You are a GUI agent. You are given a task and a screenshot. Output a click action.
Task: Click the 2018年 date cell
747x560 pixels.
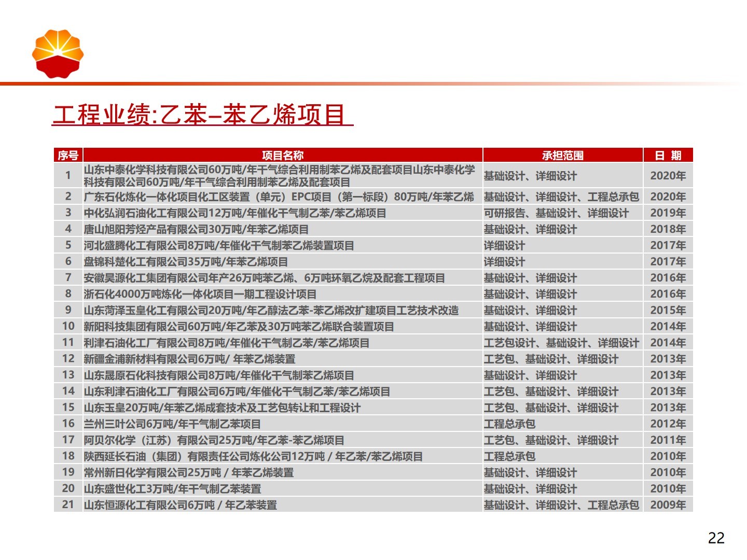[x=668, y=229]
